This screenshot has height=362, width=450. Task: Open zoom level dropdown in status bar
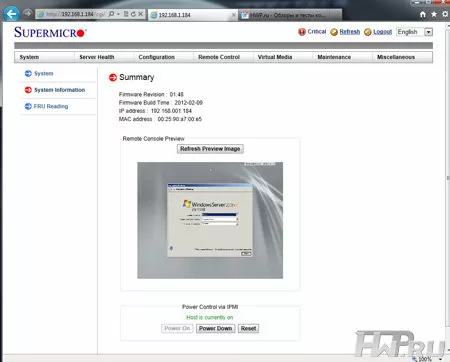441,359
